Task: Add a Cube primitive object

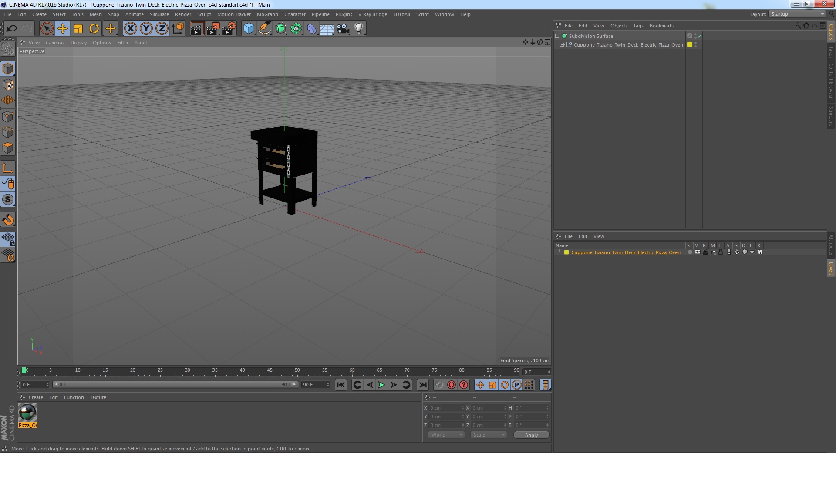Action: (x=249, y=29)
